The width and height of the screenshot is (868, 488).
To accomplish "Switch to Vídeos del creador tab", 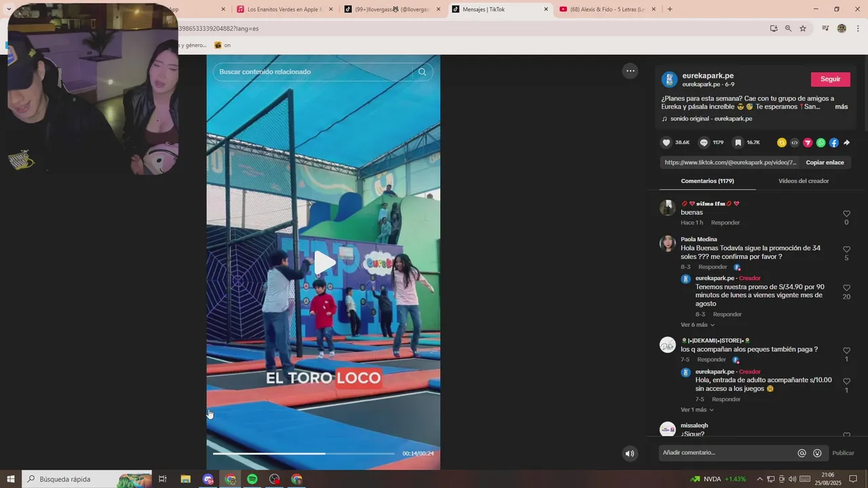I will pos(804,181).
